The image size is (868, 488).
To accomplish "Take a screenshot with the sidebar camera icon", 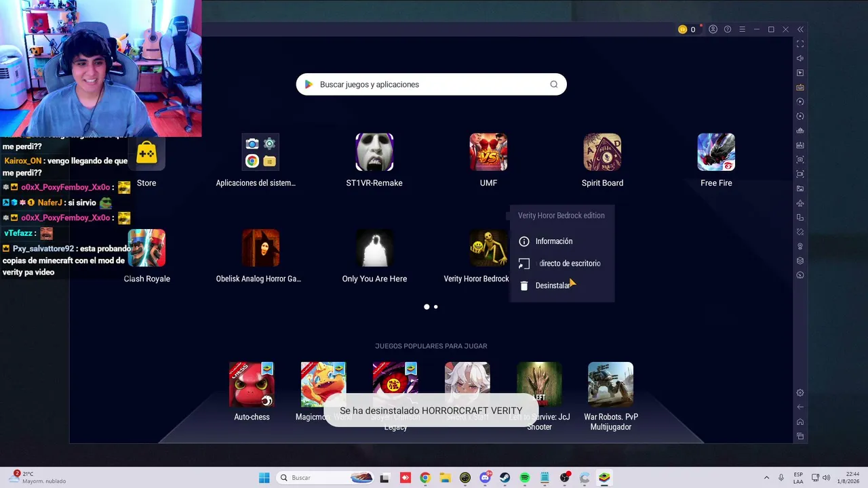I will [800, 159].
